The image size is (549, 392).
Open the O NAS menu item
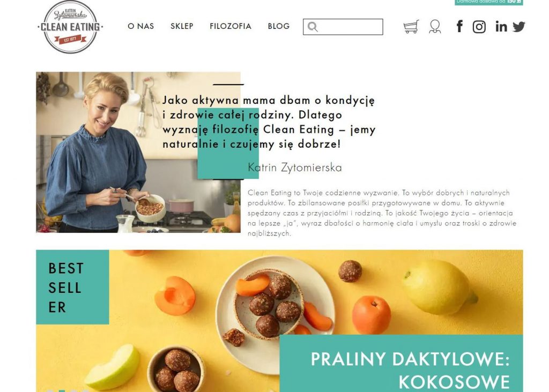[141, 26]
